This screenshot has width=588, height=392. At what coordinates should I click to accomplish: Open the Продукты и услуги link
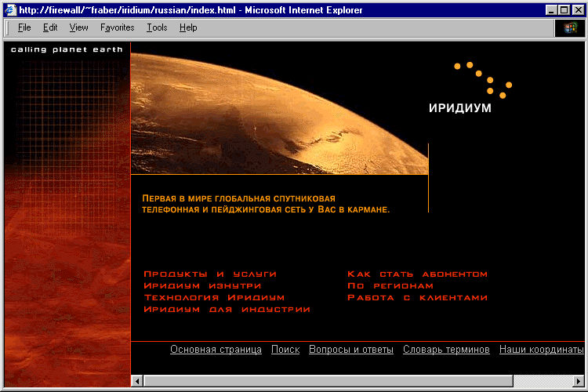tap(210, 274)
